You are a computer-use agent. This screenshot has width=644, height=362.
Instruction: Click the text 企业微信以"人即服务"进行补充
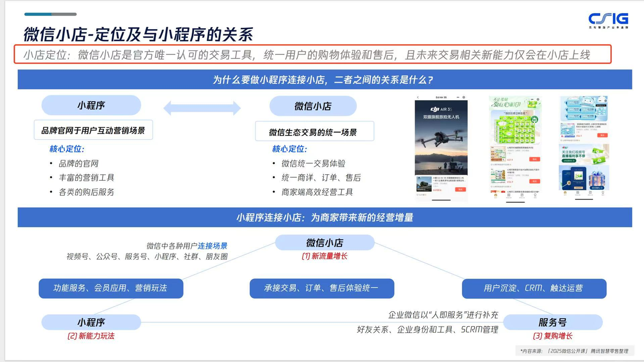(x=443, y=315)
